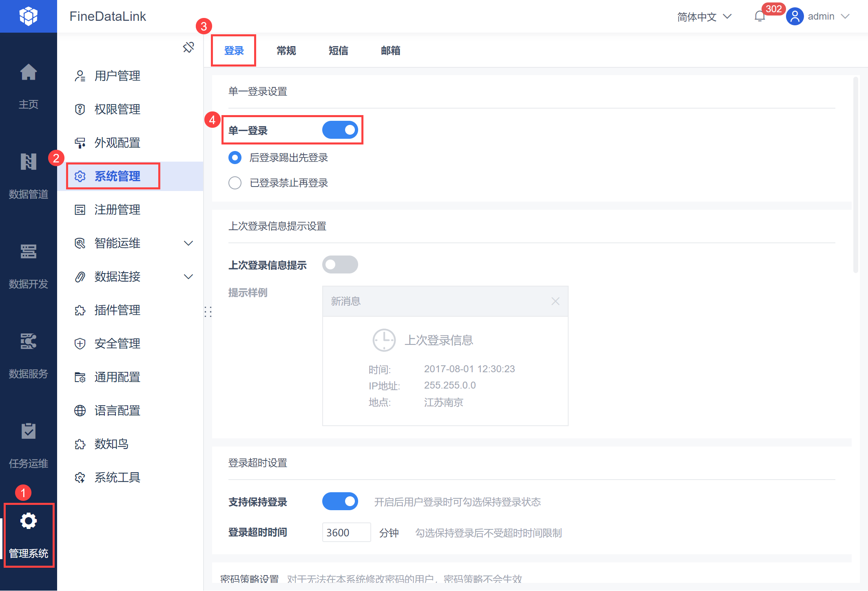Click the pin icon above menu
The width and height of the screenshot is (868, 591).
click(x=188, y=47)
